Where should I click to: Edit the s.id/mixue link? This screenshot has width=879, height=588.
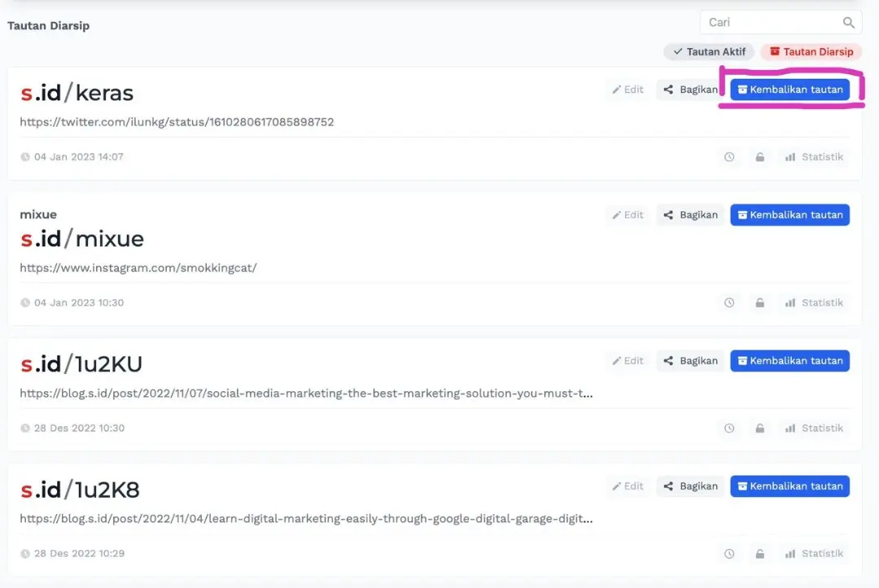[x=628, y=215]
